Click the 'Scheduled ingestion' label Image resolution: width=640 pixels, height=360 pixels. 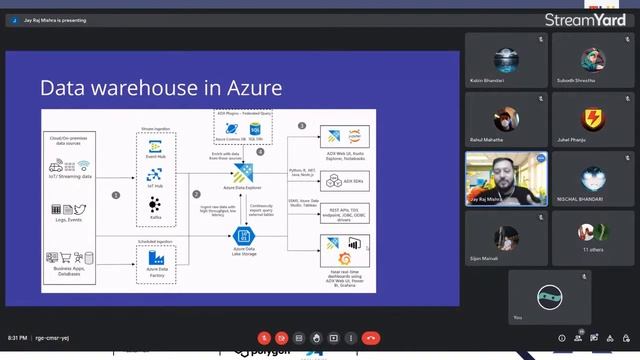pyautogui.click(x=155, y=242)
